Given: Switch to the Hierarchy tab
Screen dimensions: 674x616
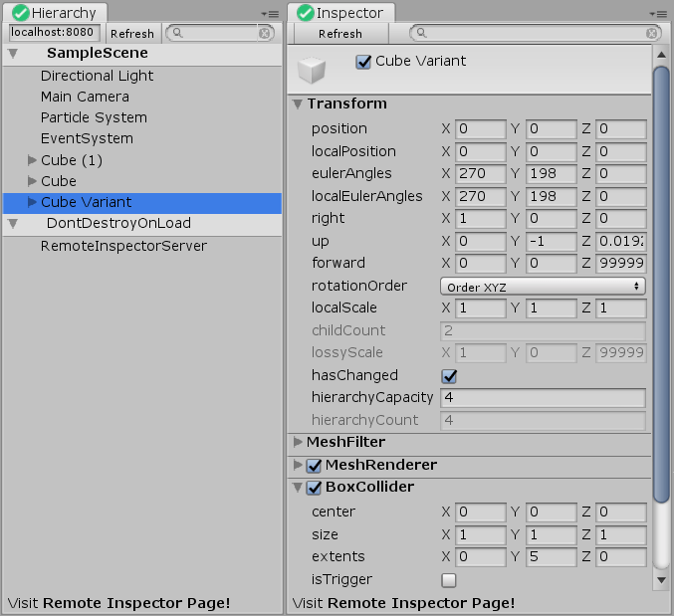Looking at the screenshot, I should pos(55,13).
